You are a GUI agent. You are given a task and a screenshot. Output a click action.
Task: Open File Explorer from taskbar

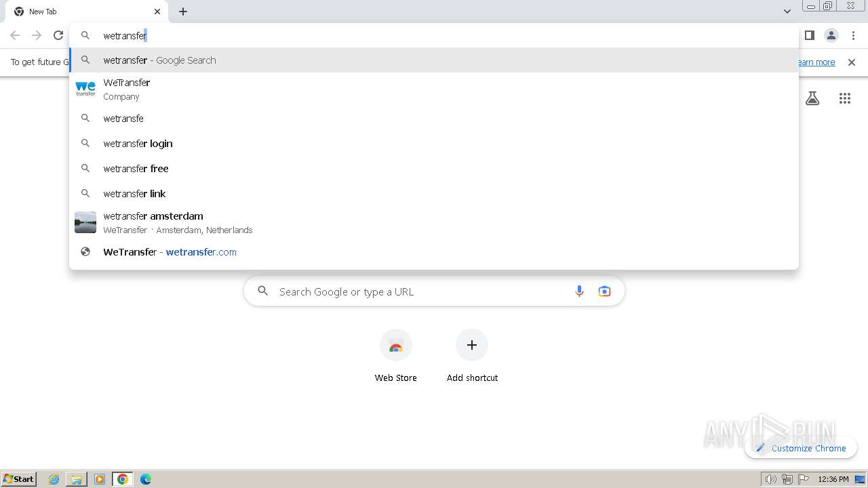point(77,479)
